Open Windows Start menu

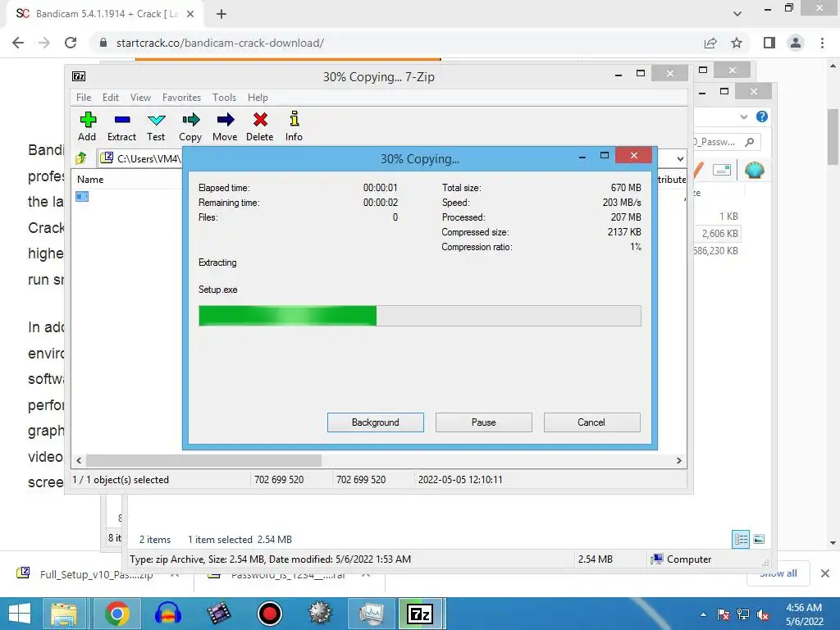tap(20, 614)
